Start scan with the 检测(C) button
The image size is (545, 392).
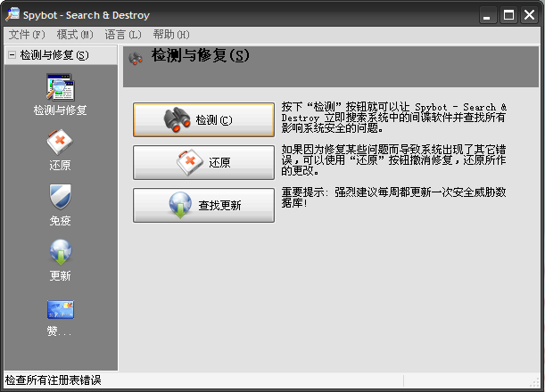click(203, 119)
